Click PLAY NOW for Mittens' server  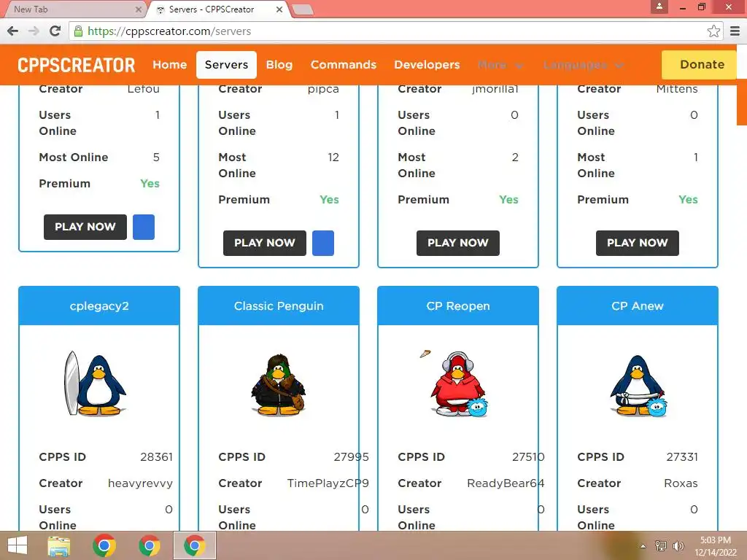[638, 243]
